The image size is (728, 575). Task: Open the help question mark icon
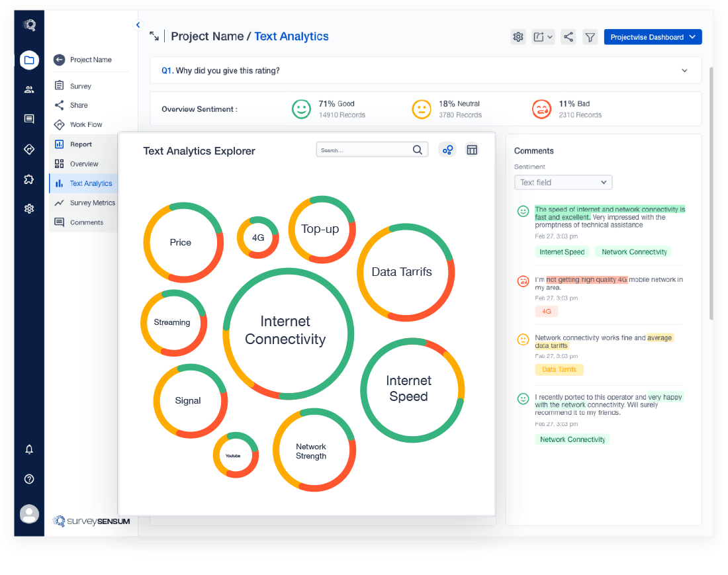pyautogui.click(x=28, y=479)
